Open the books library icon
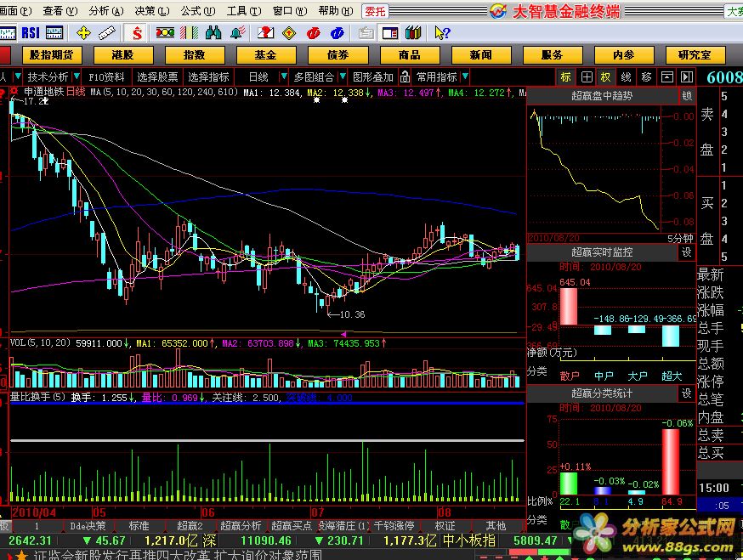The image size is (743, 560). coord(413,32)
